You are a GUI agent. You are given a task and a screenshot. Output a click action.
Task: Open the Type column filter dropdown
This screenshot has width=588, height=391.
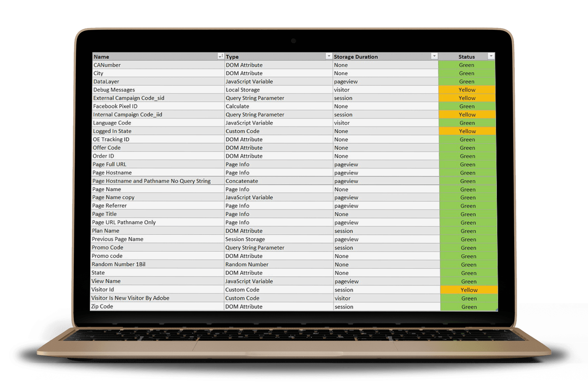tap(329, 56)
